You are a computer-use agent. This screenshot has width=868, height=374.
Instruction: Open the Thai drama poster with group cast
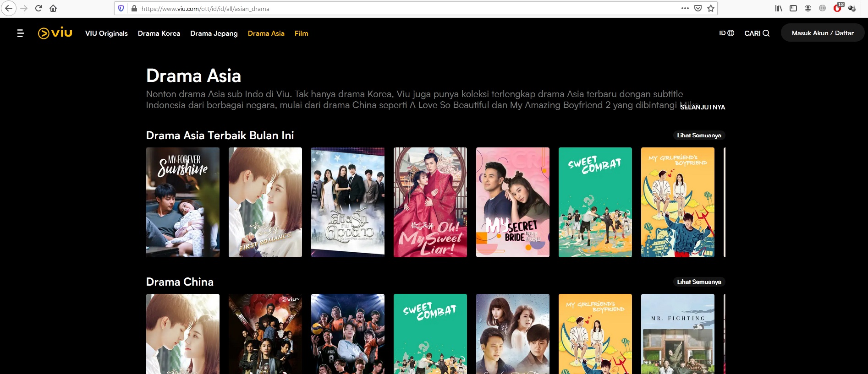pos(348,202)
